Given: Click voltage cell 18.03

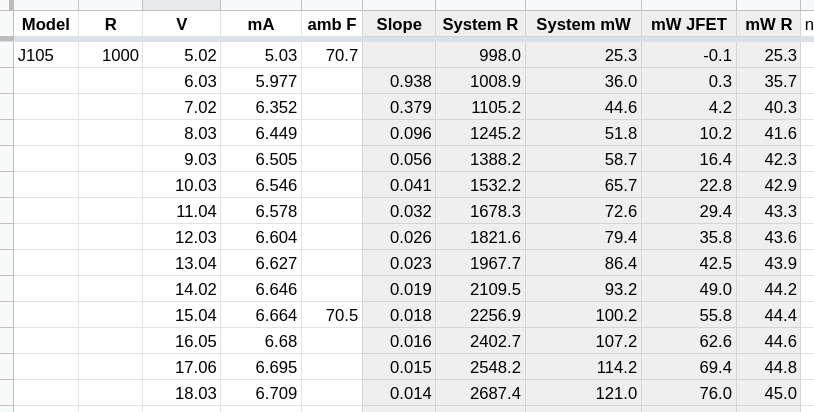Looking at the screenshot, I should (182, 393).
